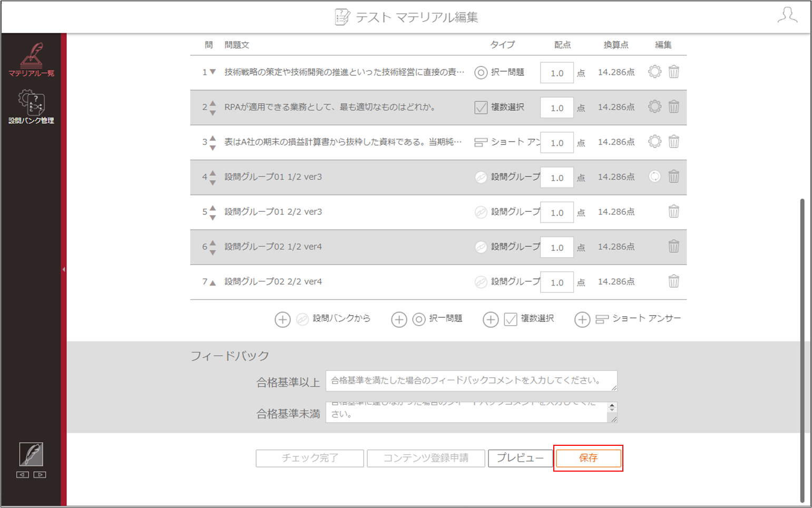Click the vertical page scrollbar

coord(802,350)
